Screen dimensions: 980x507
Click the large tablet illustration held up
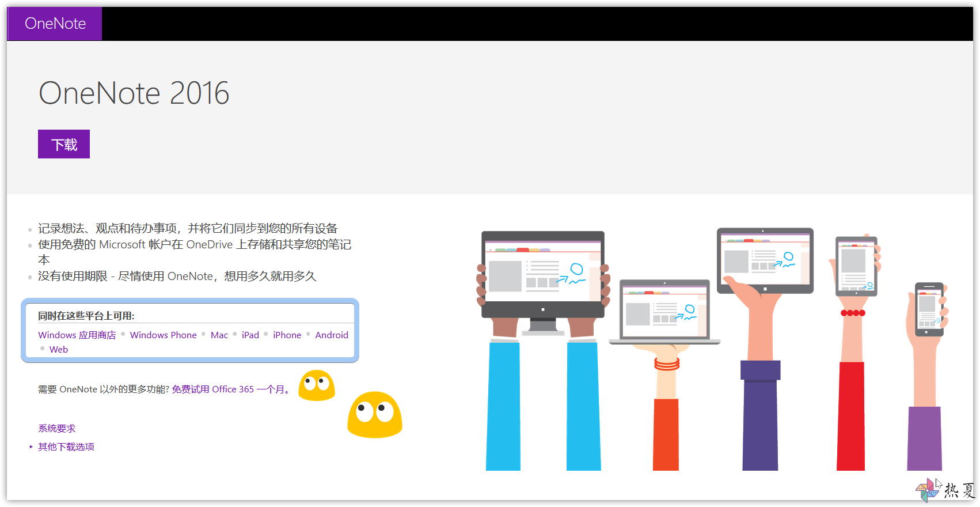(765, 260)
